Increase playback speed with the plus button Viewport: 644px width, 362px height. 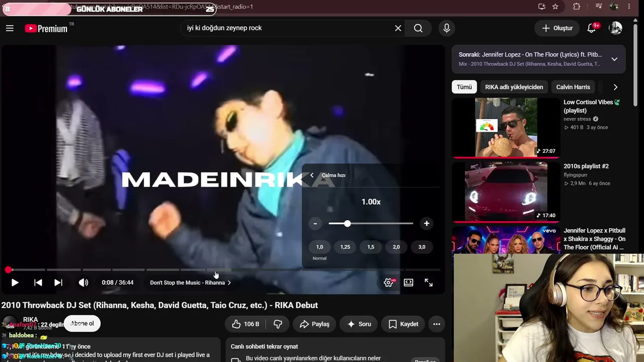427,223
